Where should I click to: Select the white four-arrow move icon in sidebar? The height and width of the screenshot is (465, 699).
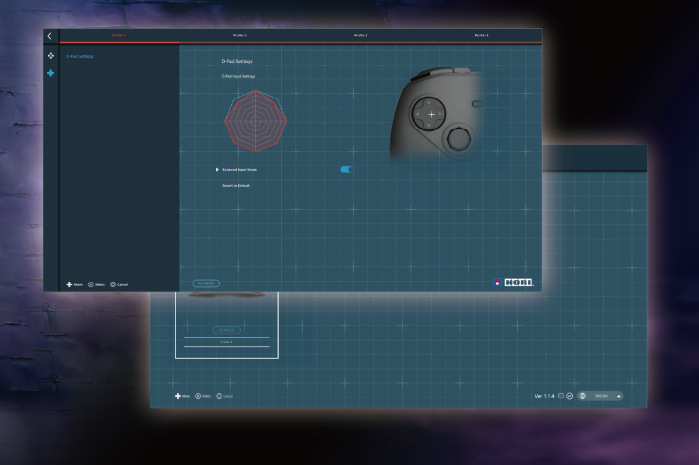tap(51, 56)
